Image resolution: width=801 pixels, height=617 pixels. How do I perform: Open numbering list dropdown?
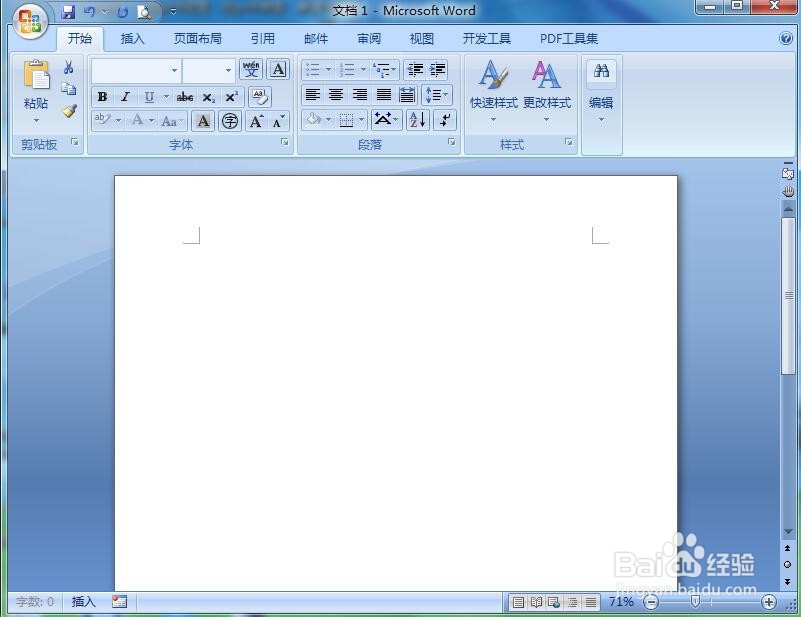[363, 69]
